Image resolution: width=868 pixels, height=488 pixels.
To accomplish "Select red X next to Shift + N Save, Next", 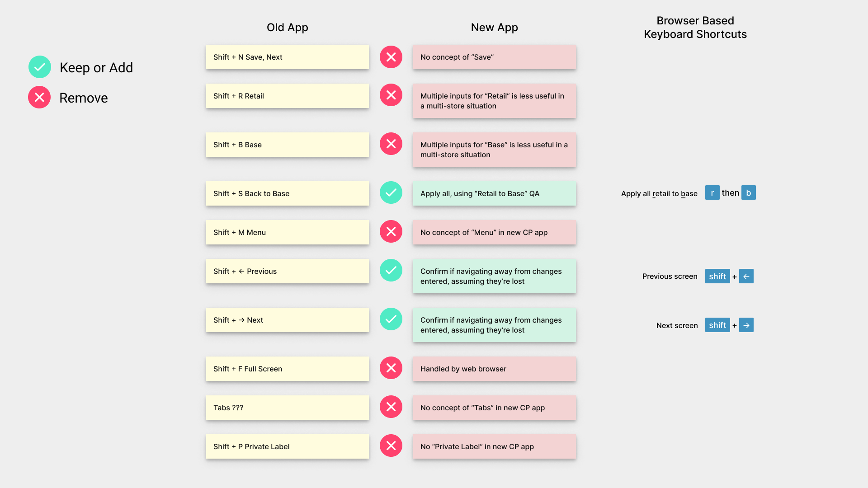I will 391,57.
